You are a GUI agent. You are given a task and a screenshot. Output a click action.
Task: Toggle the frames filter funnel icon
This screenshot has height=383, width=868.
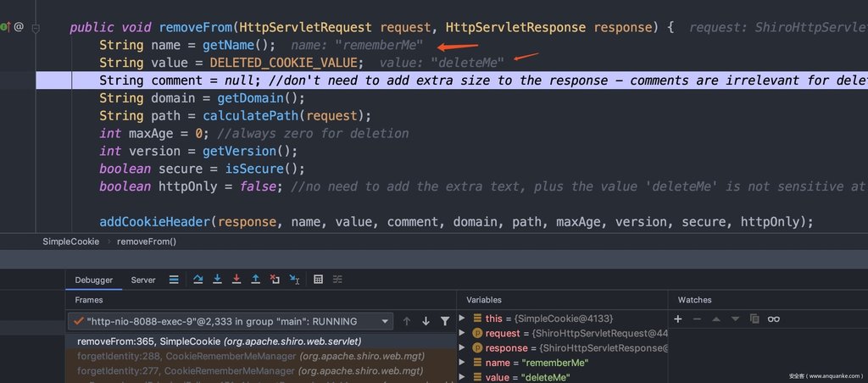445,321
